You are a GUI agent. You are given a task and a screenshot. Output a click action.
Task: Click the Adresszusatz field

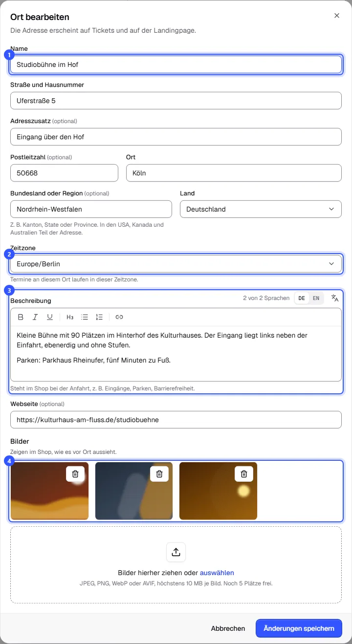(x=176, y=137)
